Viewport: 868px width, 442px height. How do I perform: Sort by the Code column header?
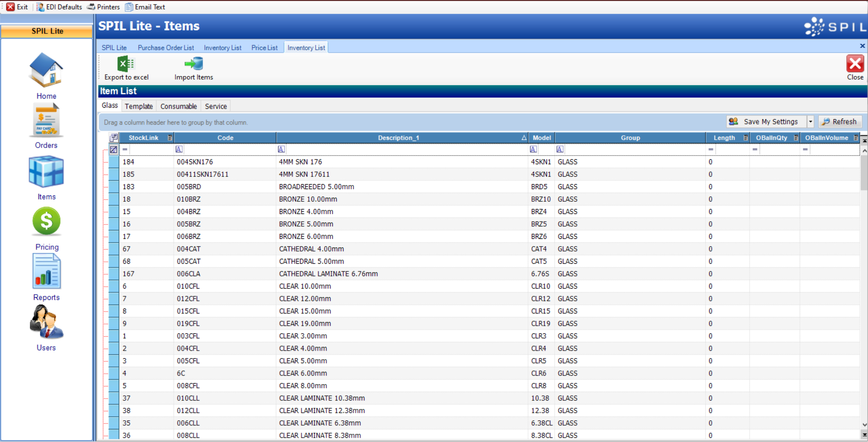[225, 138]
